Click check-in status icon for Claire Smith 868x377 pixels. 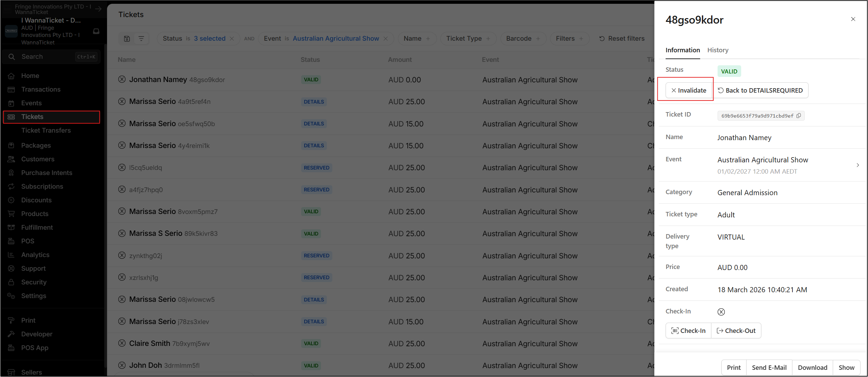coord(122,343)
